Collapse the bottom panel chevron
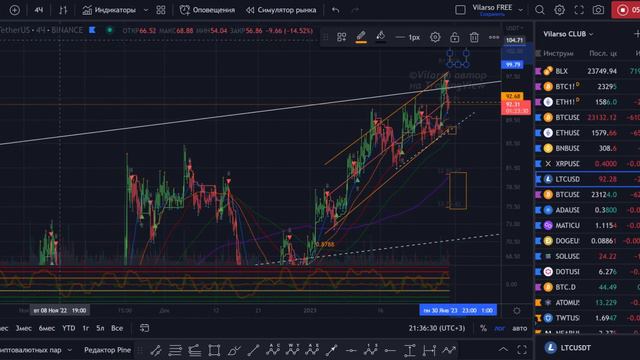640x360 pixels. pyautogui.click(x=503, y=350)
